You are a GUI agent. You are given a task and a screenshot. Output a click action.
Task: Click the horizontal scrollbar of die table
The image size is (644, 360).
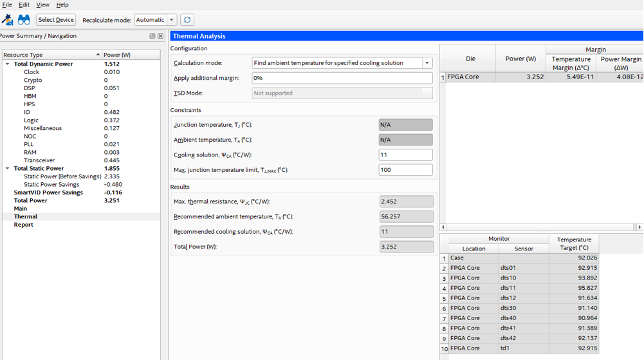coord(541,227)
